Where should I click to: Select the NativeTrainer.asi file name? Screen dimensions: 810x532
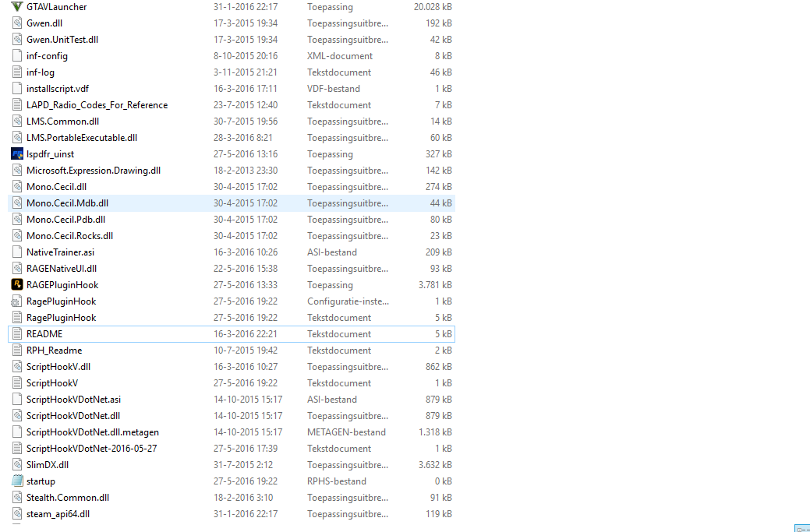[x=61, y=252]
